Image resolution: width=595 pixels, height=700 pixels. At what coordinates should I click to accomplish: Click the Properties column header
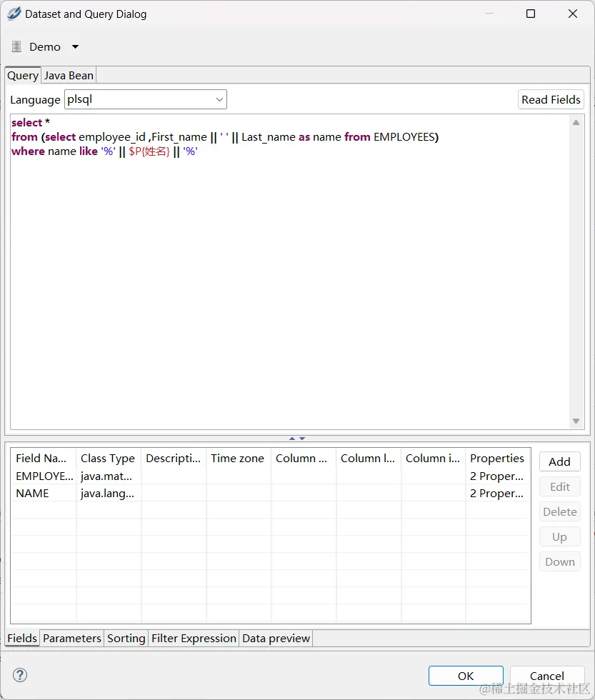point(498,458)
